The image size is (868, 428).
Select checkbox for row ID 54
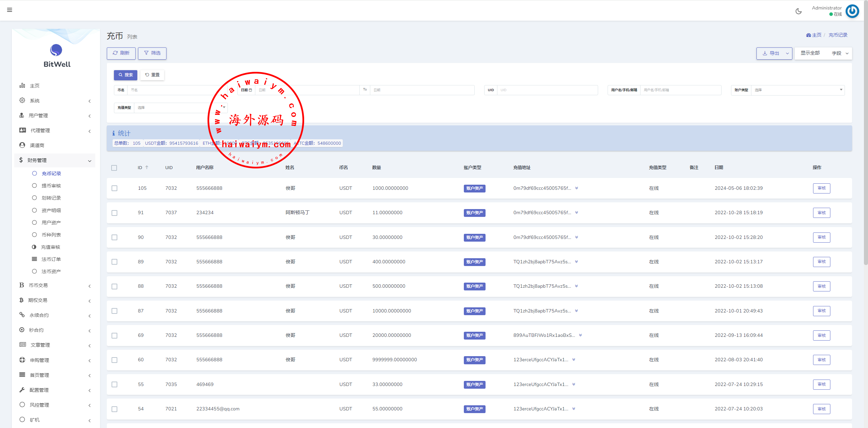[115, 409]
